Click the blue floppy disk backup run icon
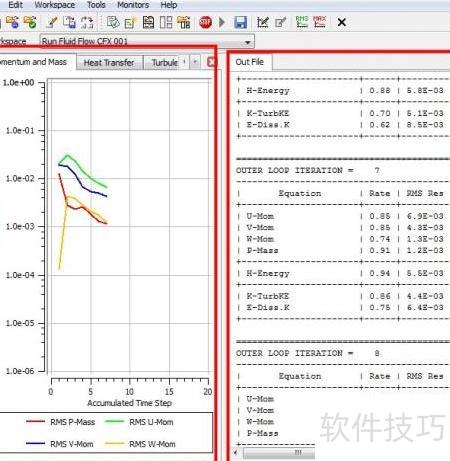This screenshot has width=450, height=461. [240, 22]
